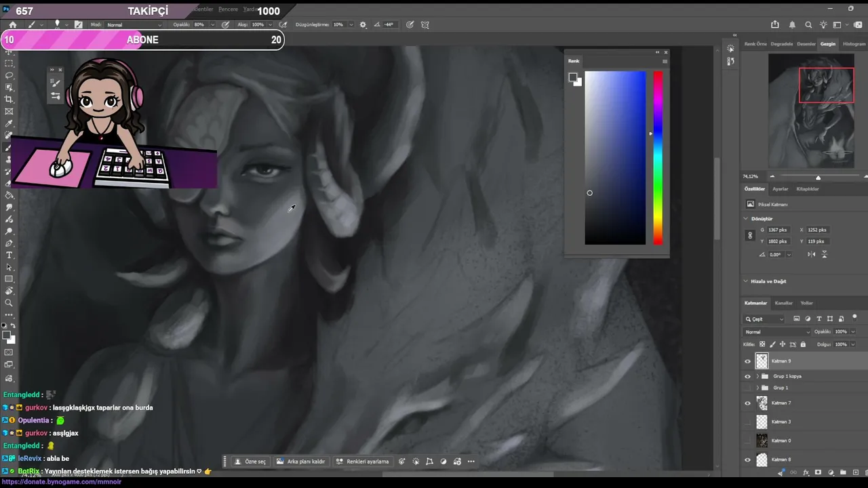868x488 pixels.
Task: Show the Katman 3 layer
Action: 748,422
